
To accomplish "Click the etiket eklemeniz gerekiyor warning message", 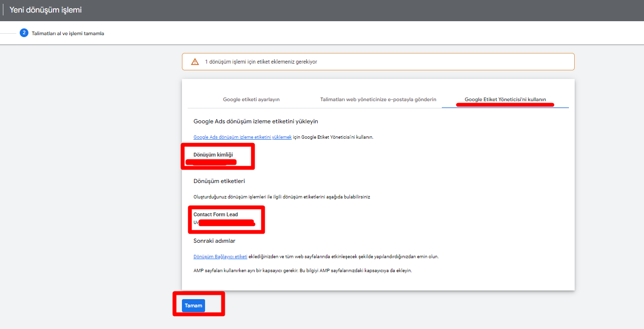I will pos(261,62).
